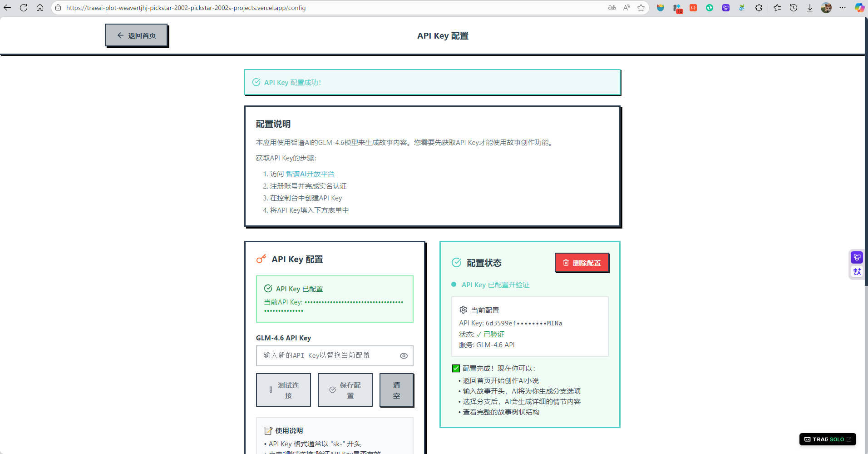Click the browser profile avatar

click(x=826, y=8)
